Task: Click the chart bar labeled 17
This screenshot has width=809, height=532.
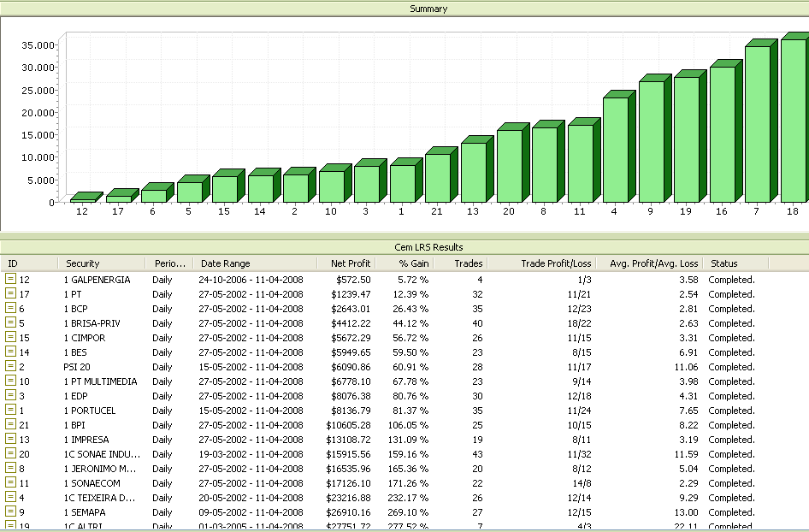Action: (x=122, y=195)
